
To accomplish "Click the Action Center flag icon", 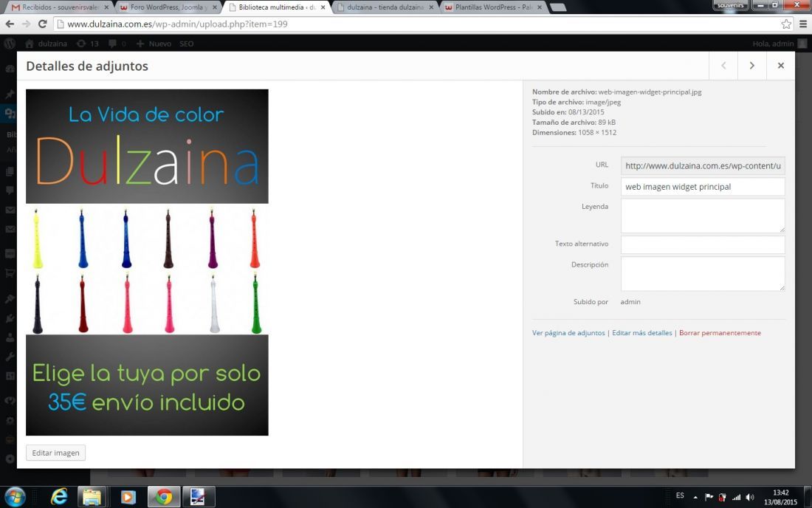I will [709, 497].
